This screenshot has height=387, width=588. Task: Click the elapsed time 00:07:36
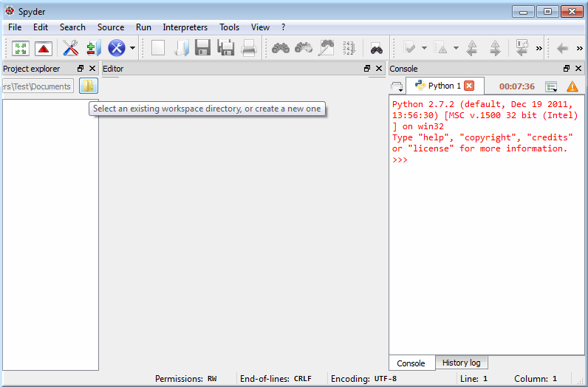pyautogui.click(x=517, y=86)
